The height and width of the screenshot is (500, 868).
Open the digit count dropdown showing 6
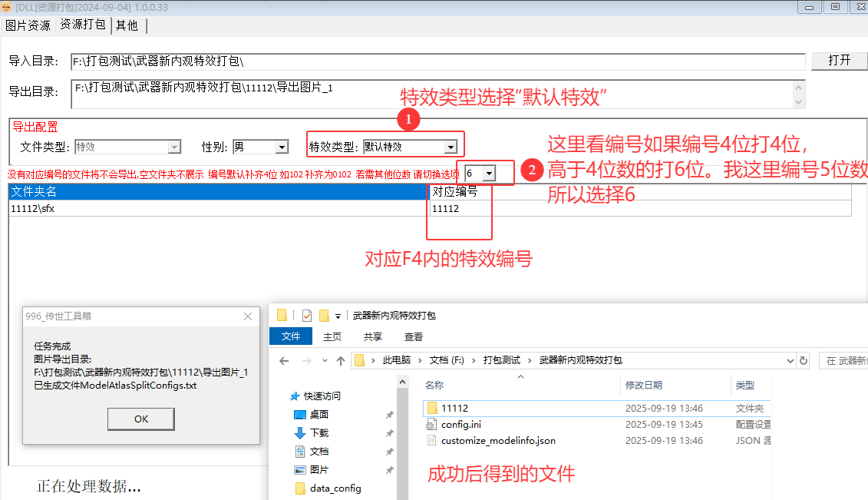(x=487, y=174)
